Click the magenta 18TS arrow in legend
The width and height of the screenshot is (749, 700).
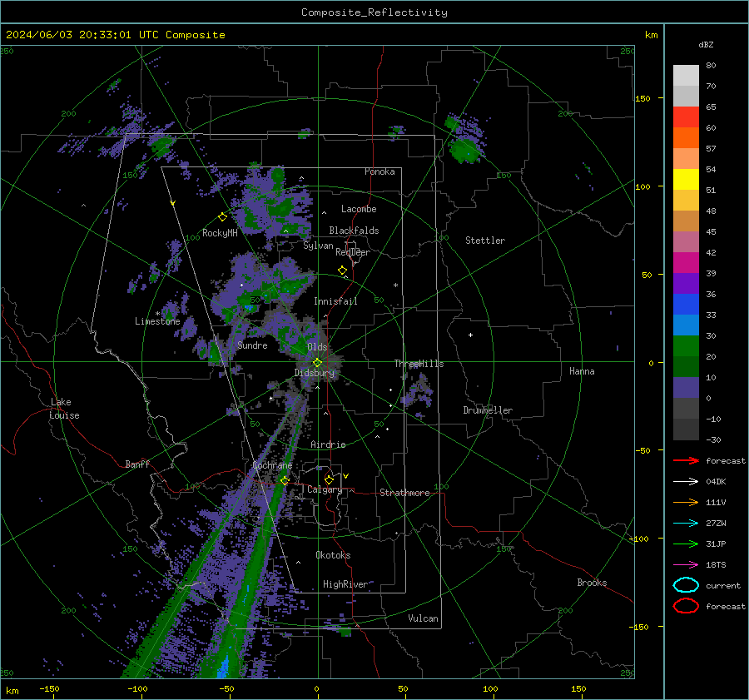(686, 564)
